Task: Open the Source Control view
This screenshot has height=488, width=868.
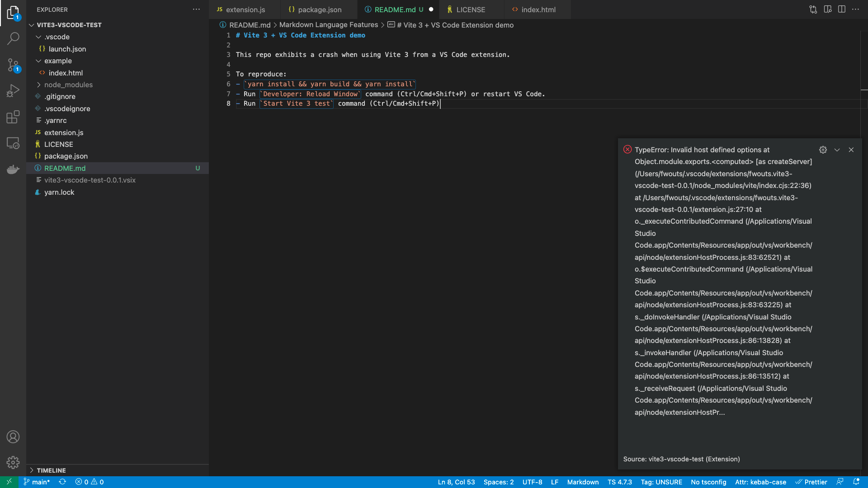Action: click(13, 65)
